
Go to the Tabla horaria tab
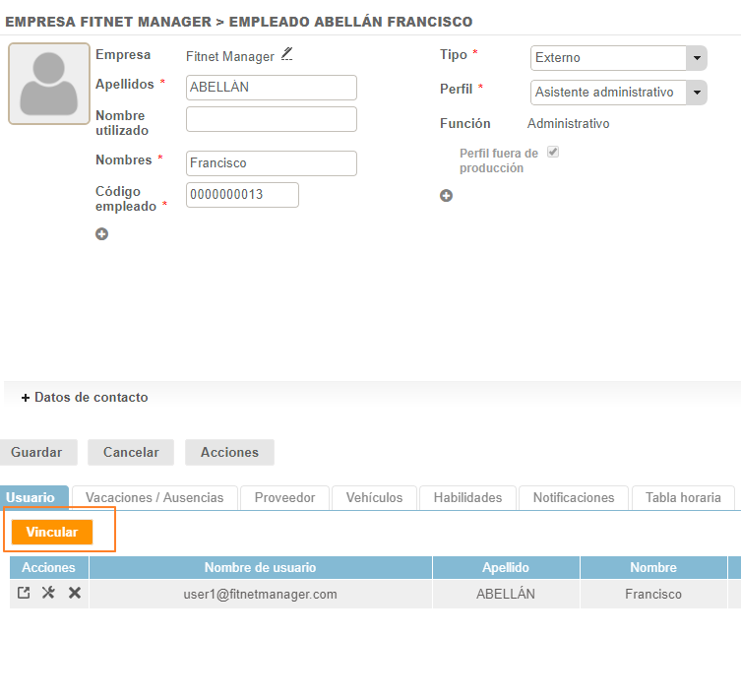(x=683, y=498)
